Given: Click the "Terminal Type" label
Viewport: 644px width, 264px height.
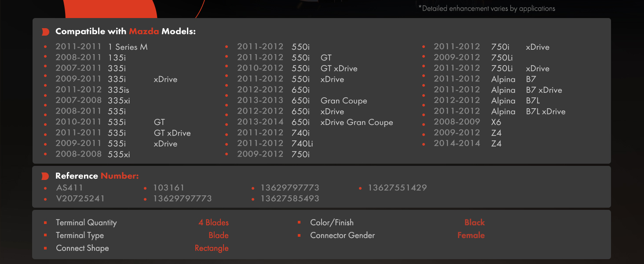Looking at the screenshot, I should tap(80, 235).
